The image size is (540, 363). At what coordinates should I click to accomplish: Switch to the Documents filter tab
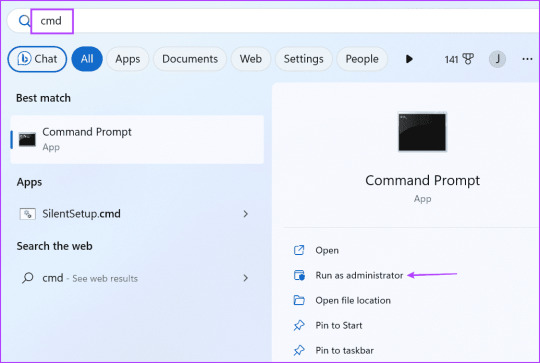[x=190, y=59]
